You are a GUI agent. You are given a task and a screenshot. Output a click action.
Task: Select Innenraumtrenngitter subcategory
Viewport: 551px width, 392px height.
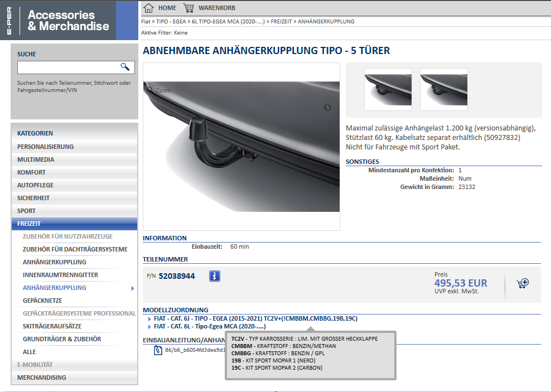click(60, 275)
